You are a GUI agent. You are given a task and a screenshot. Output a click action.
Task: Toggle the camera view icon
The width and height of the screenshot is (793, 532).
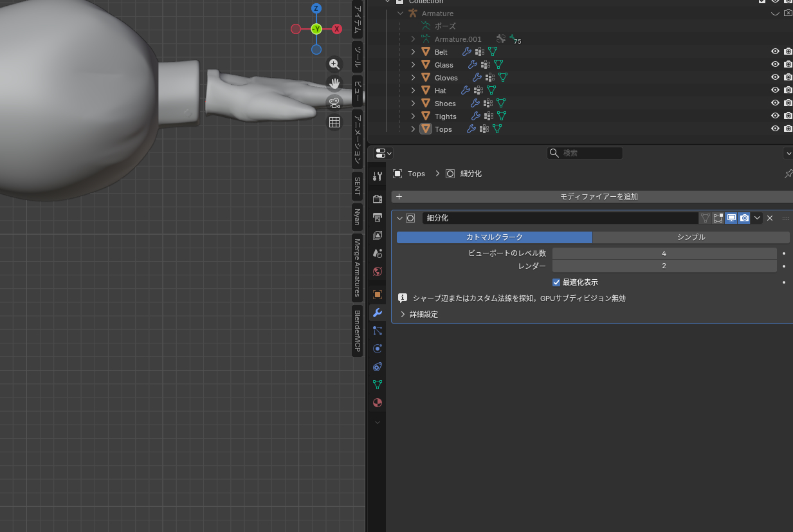[x=334, y=102]
